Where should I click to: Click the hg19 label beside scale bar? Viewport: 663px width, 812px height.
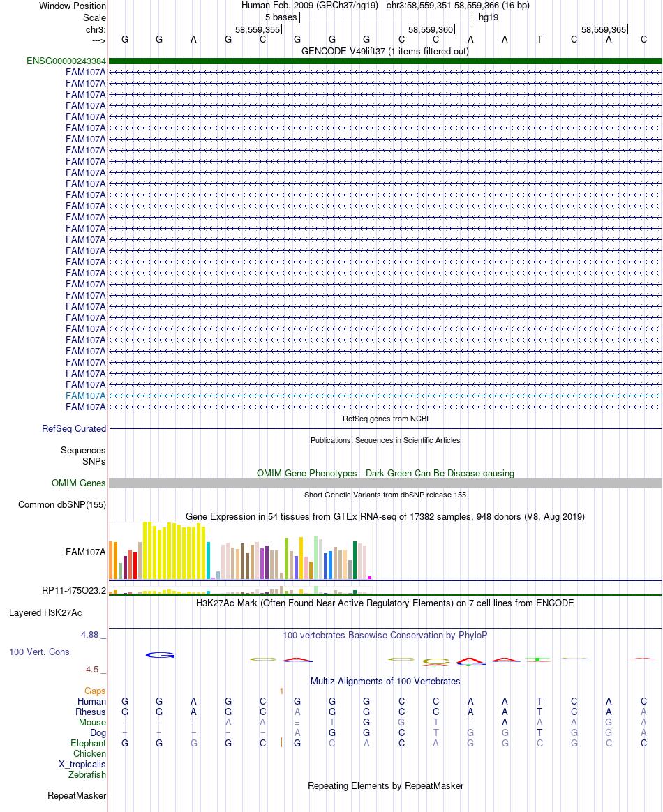pyautogui.click(x=489, y=17)
